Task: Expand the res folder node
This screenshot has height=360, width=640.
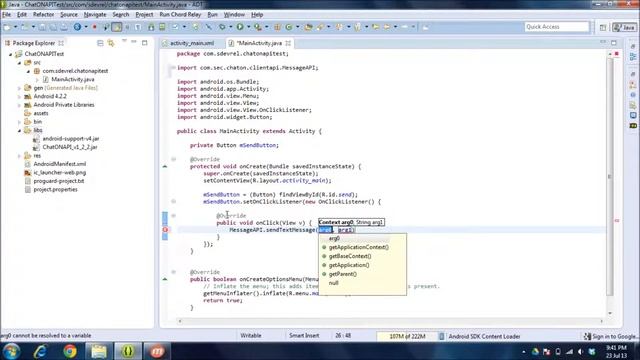Action: click(x=19, y=156)
